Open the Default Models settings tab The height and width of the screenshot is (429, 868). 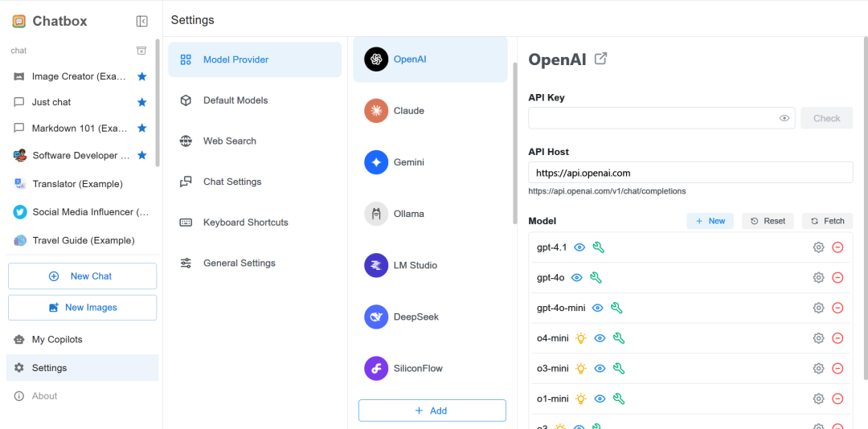click(x=235, y=100)
